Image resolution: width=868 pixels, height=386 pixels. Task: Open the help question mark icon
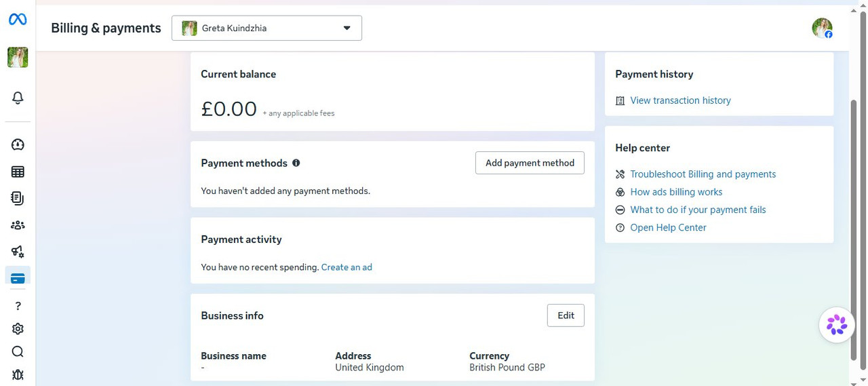[x=18, y=306]
